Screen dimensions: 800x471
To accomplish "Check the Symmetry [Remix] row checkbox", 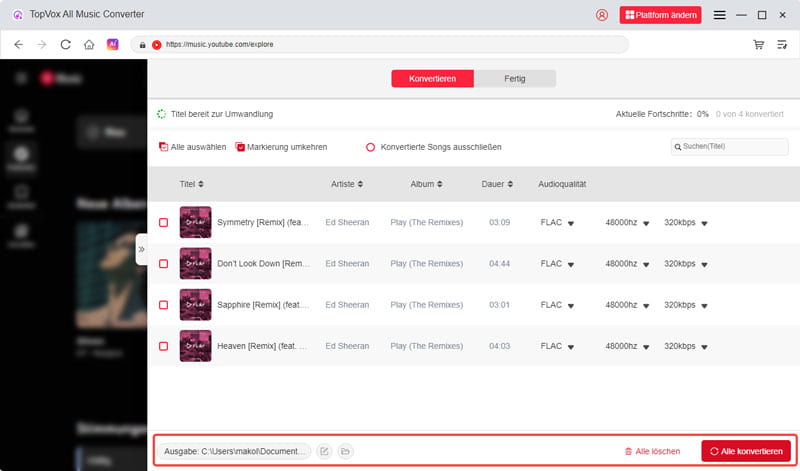I will tap(163, 222).
